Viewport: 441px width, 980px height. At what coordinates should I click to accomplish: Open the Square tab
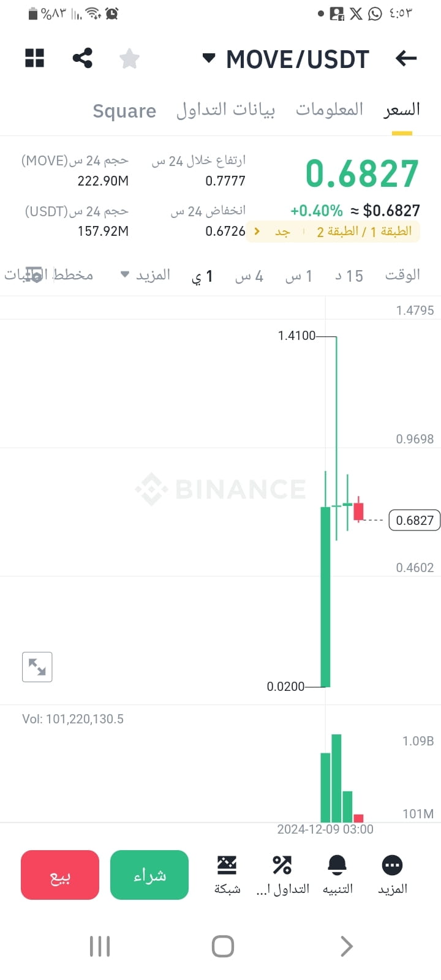pyautogui.click(x=124, y=111)
